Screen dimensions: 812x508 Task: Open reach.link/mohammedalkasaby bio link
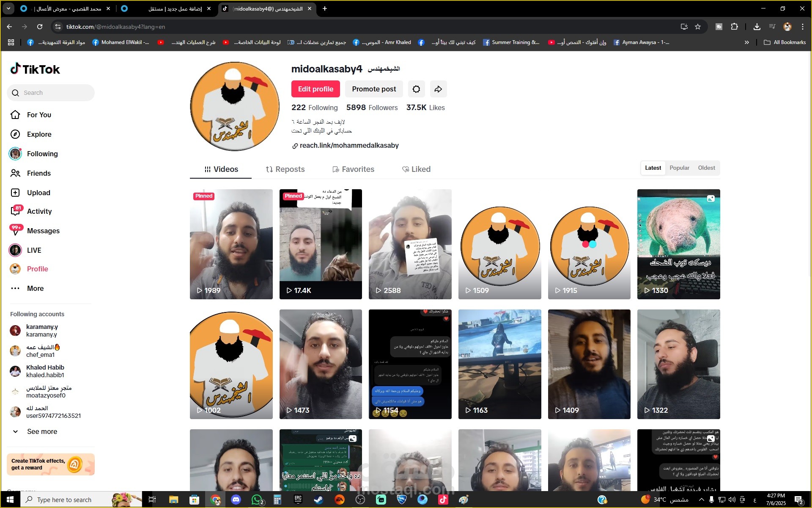pyautogui.click(x=349, y=146)
